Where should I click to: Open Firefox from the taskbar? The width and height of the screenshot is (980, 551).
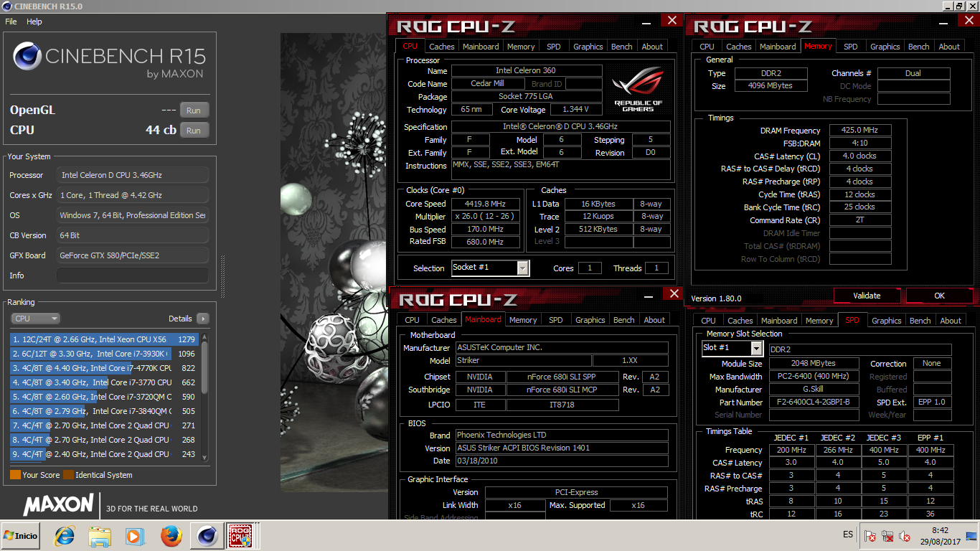(x=171, y=535)
